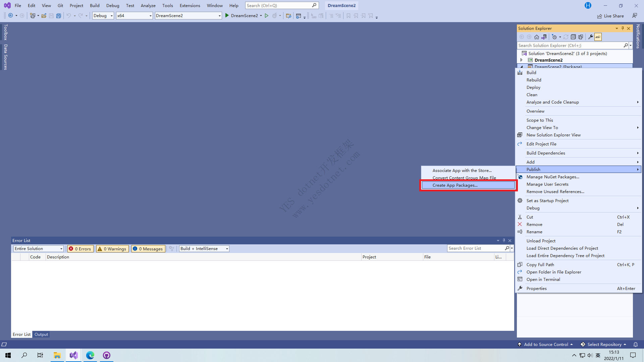Screen dimensions: 644x362
Task: Click Show All Files icon in Solution Explorer
Action: [581, 37]
